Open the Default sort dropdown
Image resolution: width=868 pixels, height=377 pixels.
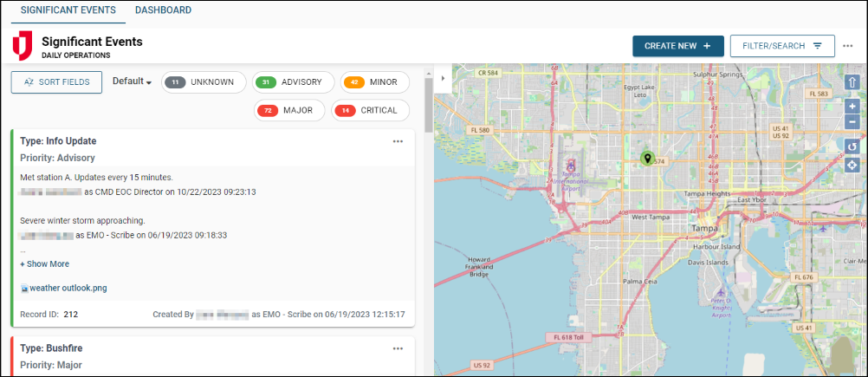[132, 82]
